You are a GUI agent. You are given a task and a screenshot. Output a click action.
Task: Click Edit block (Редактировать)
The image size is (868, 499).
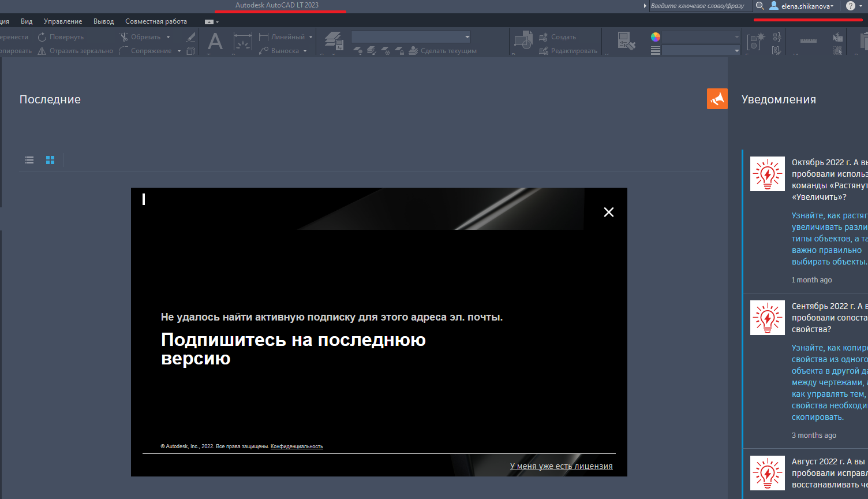coord(568,51)
